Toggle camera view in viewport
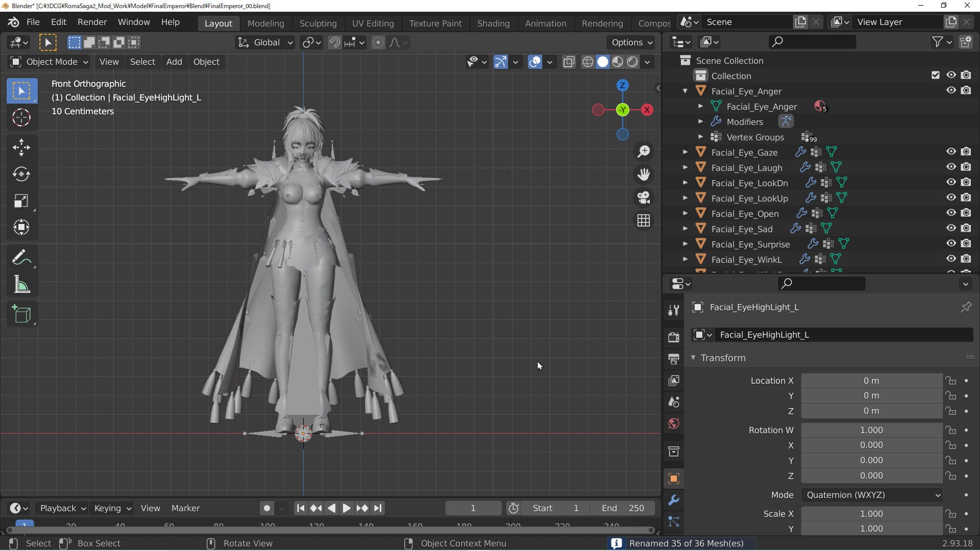Viewport: 980px width, 551px height. 643,197
